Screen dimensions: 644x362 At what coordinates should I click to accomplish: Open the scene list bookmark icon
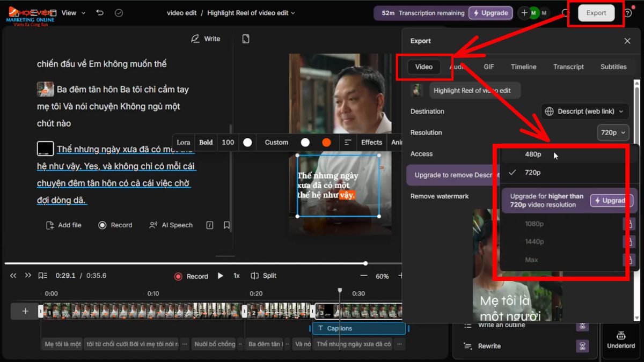pyautogui.click(x=42, y=276)
